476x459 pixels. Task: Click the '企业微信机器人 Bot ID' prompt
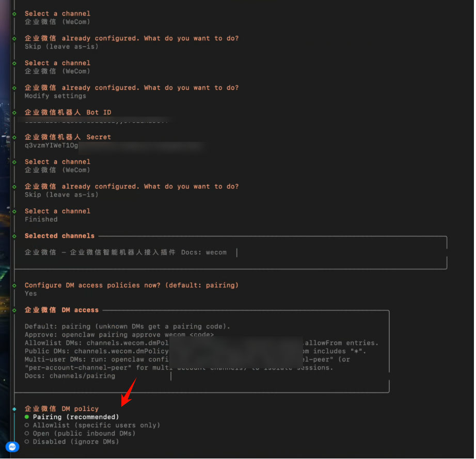pos(68,112)
